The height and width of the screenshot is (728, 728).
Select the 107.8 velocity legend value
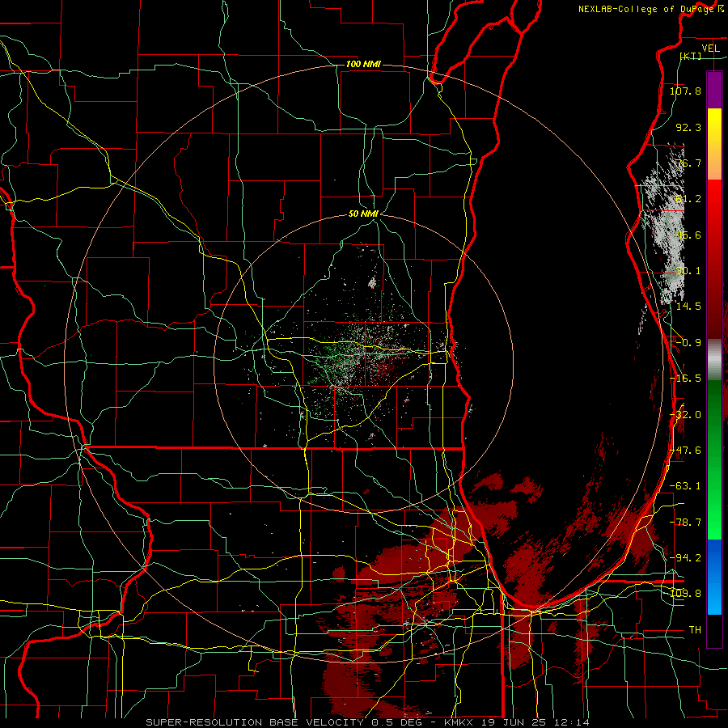tap(685, 91)
